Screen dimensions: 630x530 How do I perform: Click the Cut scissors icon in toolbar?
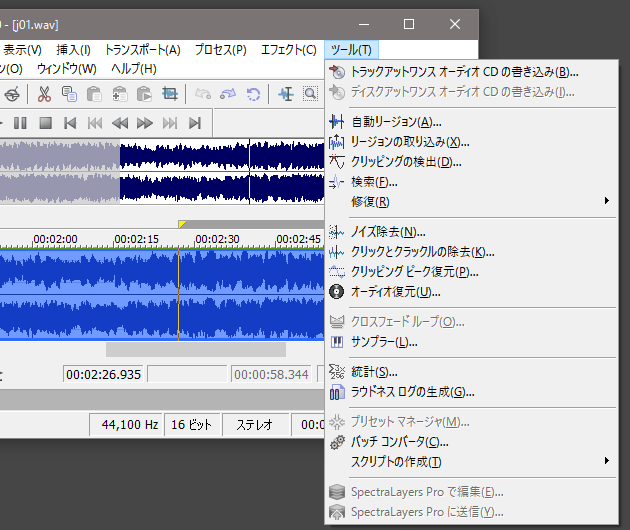44,94
